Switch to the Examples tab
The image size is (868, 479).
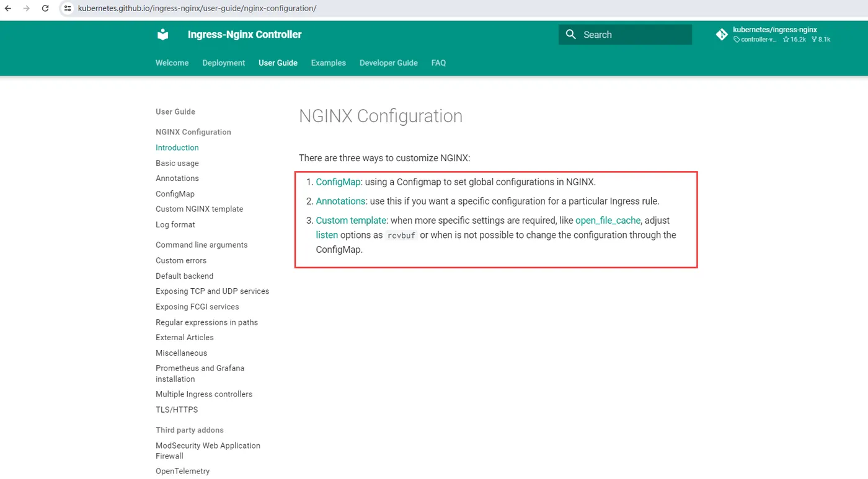329,63
